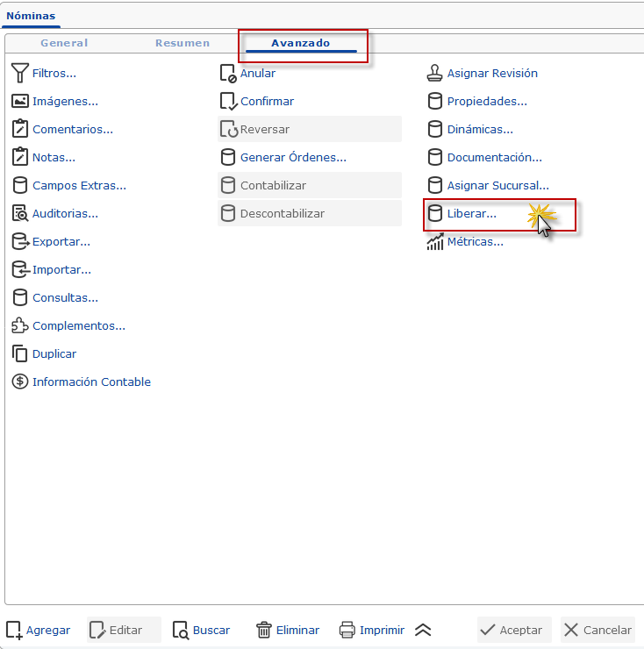This screenshot has height=649, width=644.
Task: Open the Información Contable link
Action: (x=91, y=382)
